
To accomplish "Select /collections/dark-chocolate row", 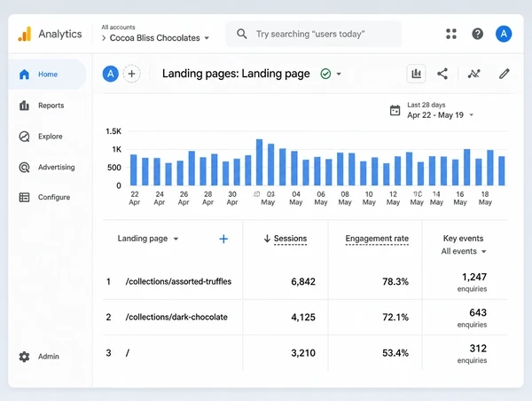I will coord(305,317).
